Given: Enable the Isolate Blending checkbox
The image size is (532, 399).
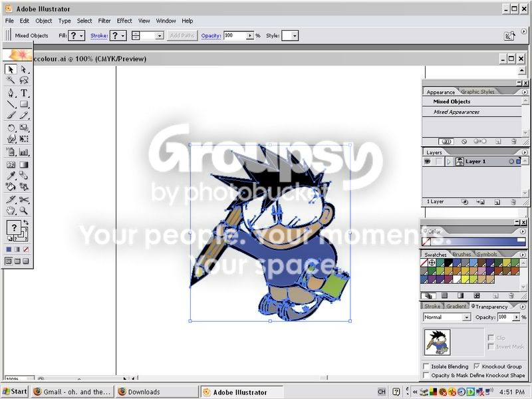Looking at the screenshot, I should pos(426,366).
